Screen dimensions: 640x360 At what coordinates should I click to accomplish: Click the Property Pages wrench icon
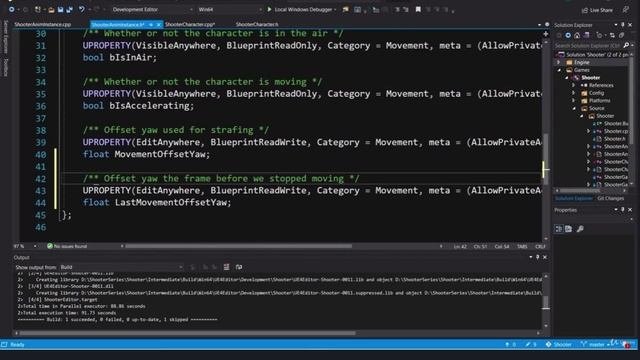tap(580, 229)
